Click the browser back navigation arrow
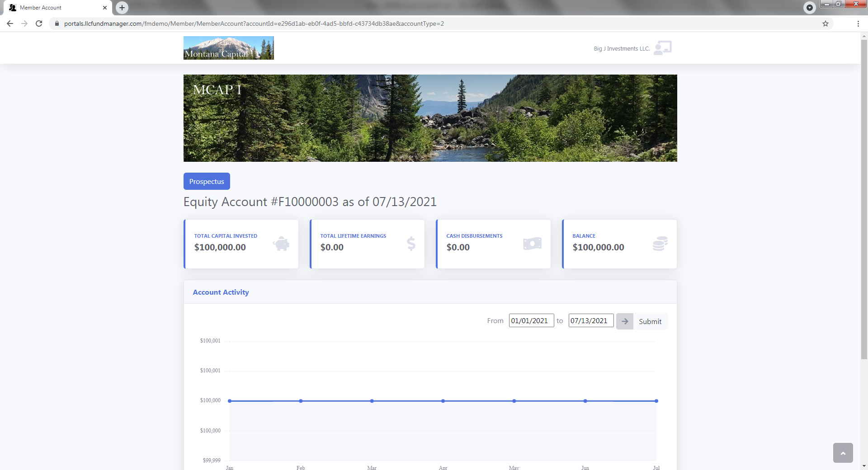 (10, 23)
